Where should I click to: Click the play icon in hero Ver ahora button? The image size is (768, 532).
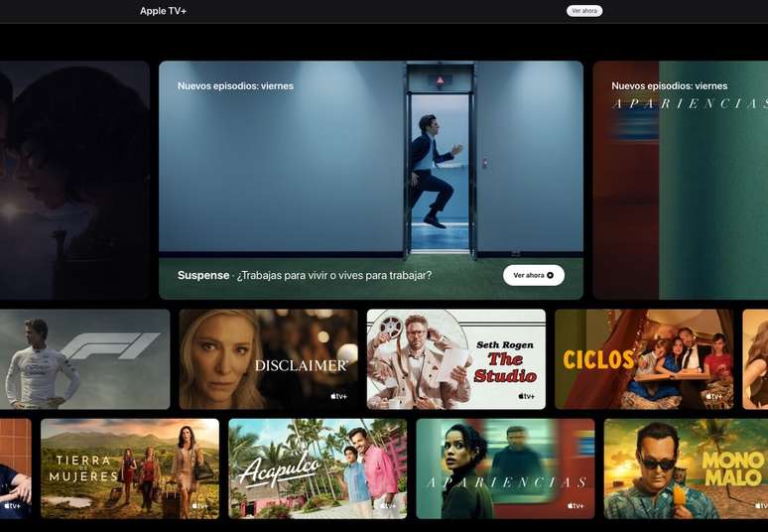[x=551, y=275]
